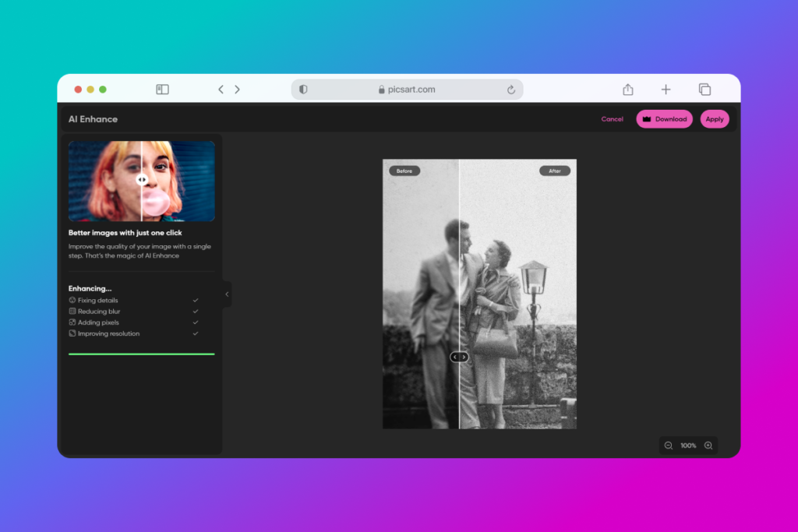798x532 pixels.
Task: Open the Safari sidebar toggle icon
Action: coord(162,90)
